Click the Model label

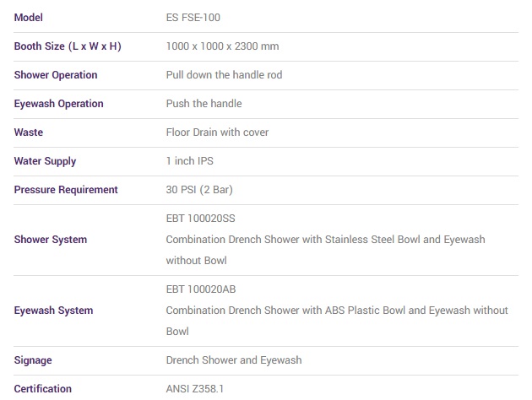pos(29,17)
